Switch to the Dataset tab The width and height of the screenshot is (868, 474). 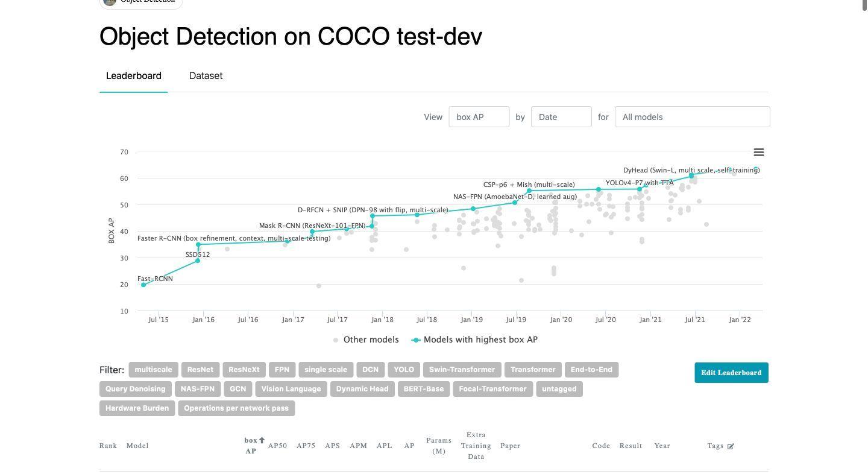(x=206, y=76)
